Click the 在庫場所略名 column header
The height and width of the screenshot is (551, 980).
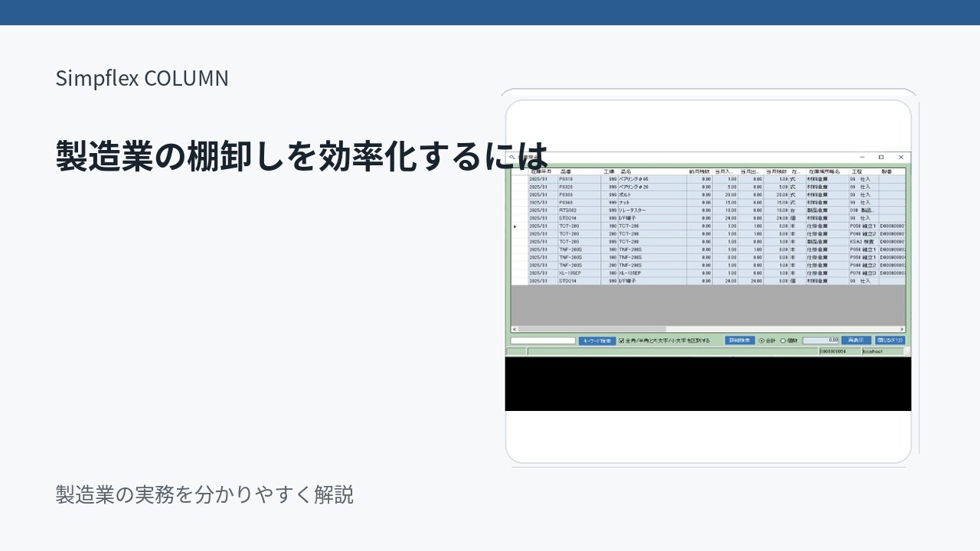(826, 172)
